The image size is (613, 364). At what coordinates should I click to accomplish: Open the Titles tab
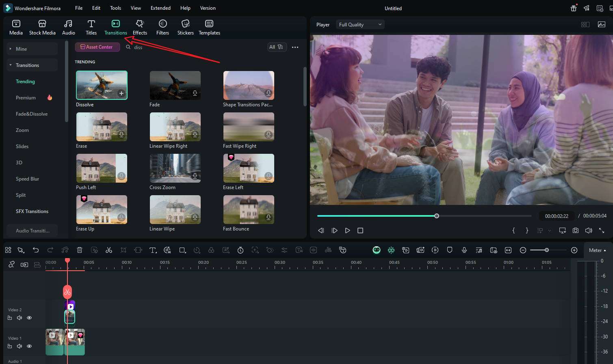coord(91,27)
